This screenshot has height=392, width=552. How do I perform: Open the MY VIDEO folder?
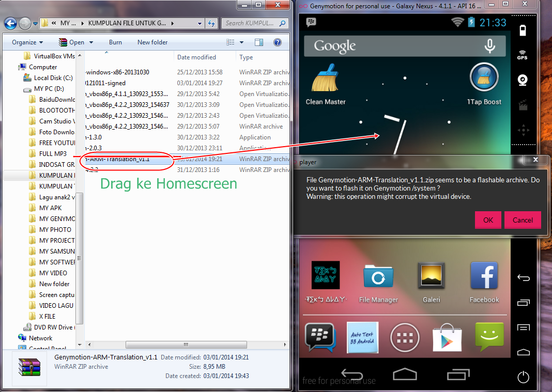pyautogui.click(x=53, y=273)
